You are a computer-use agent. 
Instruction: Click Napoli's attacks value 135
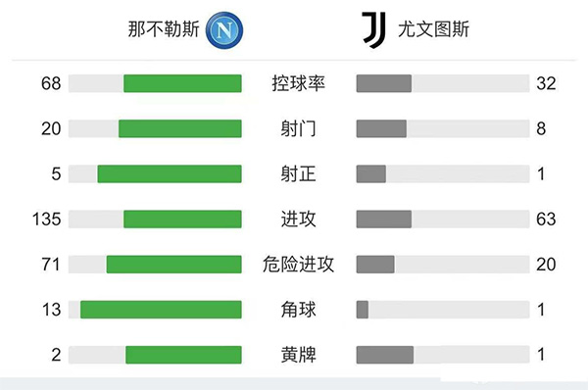pyautogui.click(x=46, y=219)
